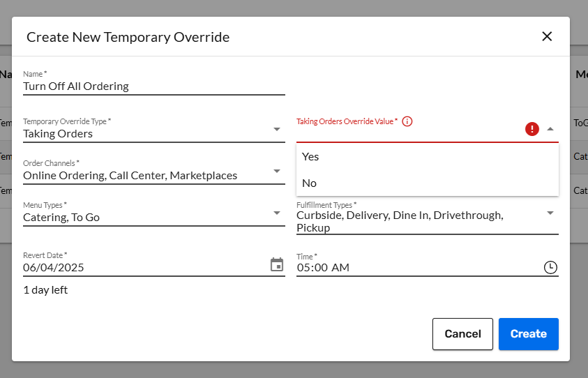
Task: Select No from the override value list
Action: pyautogui.click(x=428, y=183)
